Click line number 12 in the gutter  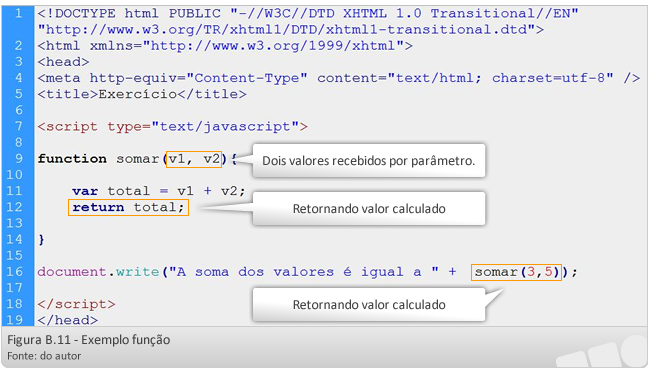tap(14, 207)
